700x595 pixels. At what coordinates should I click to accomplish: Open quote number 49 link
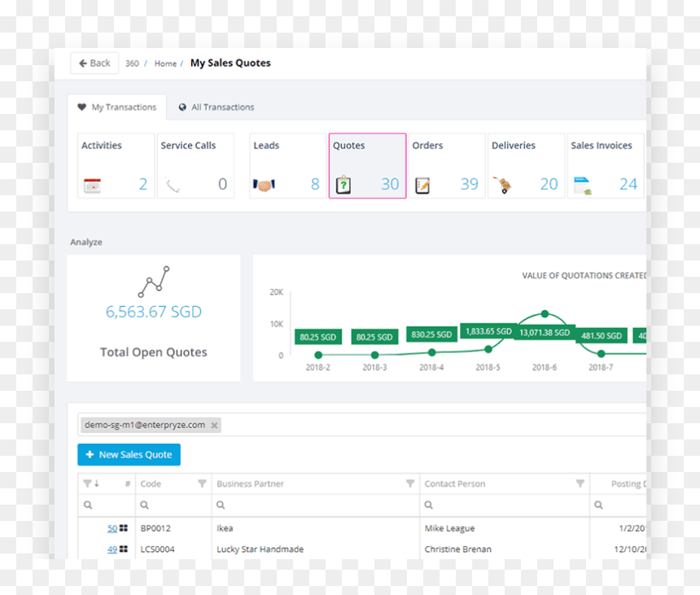click(112, 549)
